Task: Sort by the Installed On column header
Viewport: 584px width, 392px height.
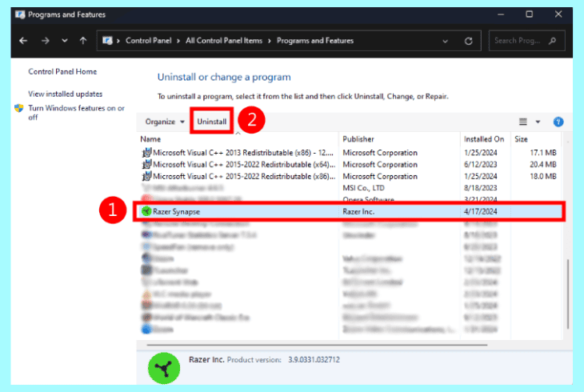Action: [x=484, y=139]
